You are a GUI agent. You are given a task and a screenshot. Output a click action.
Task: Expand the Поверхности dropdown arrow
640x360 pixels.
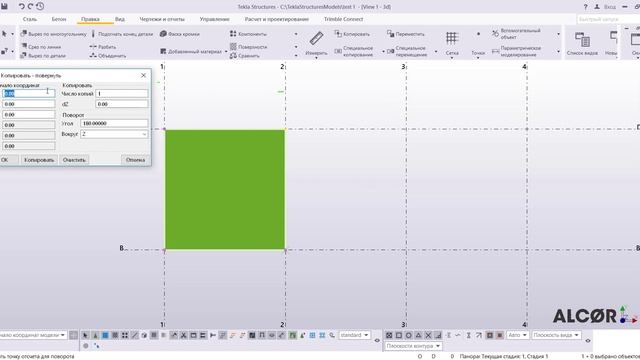click(x=296, y=47)
